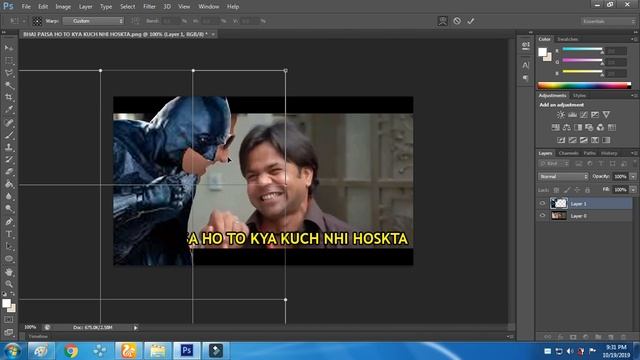Screen dimensions: 640x360
Task: Switch to the History tab
Action: pos(609,153)
